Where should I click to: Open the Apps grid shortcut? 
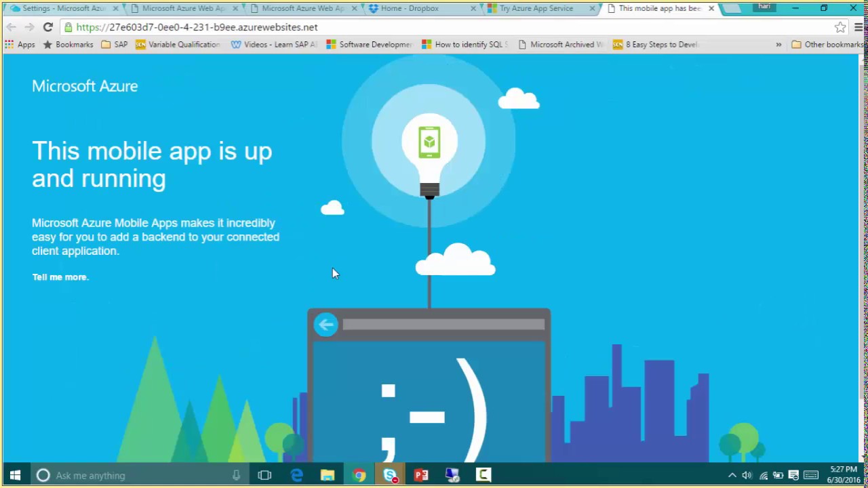(x=20, y=44)
